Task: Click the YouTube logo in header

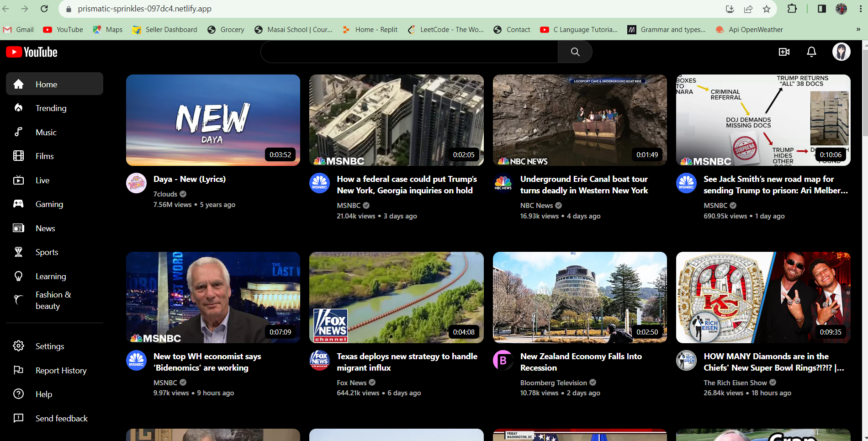Action: [x=32, y=52]
